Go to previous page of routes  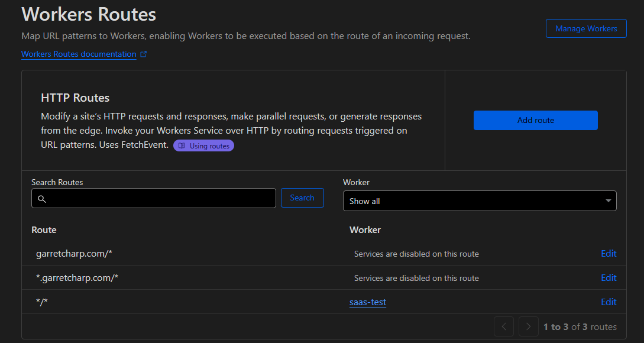504,326
